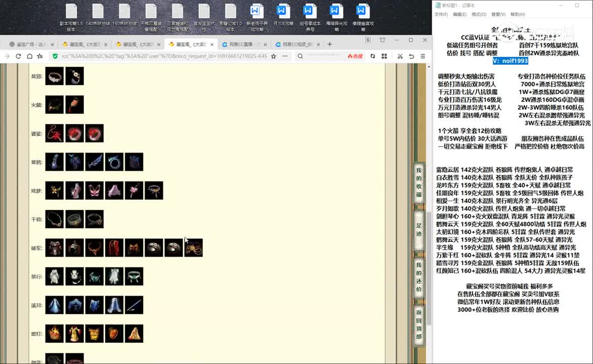
Task: Open the tab counter icon showing 6
Action: [368, 40]
